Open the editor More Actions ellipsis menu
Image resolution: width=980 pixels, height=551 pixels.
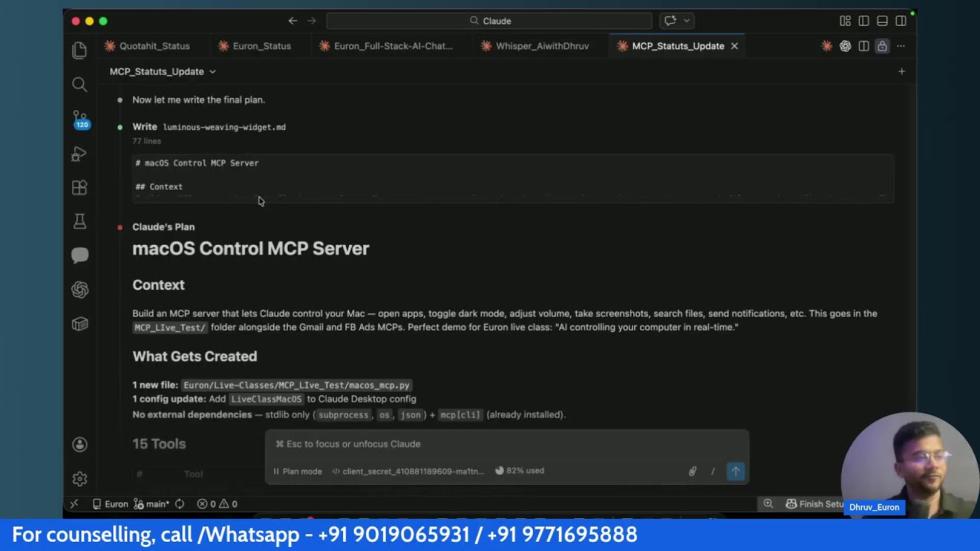(901, 46)
